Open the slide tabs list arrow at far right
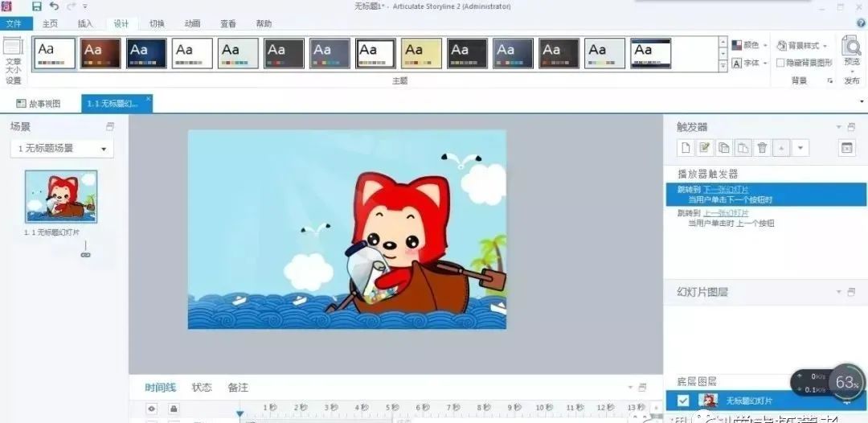This screenshot has height=423, width=868. point(862,102)
